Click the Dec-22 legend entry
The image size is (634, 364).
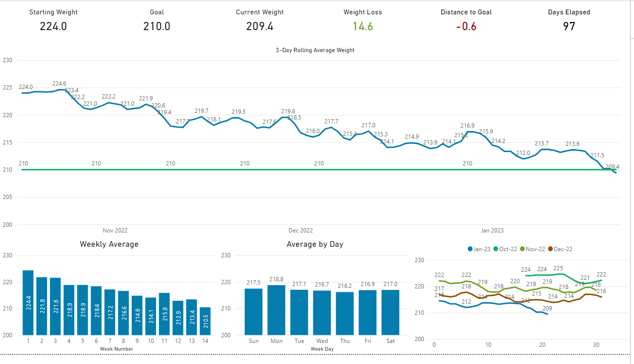[560, 249]
